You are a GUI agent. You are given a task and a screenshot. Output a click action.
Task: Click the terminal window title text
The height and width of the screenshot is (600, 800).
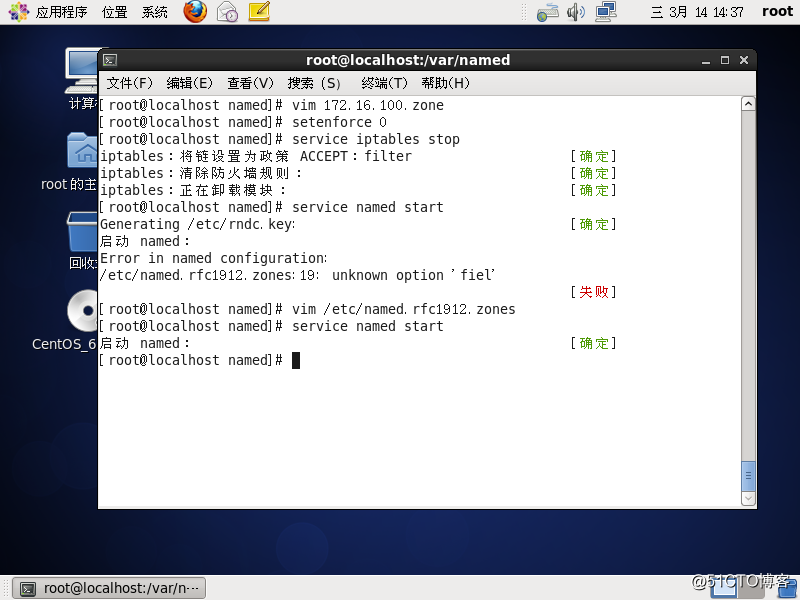pyautogui.click(x=408, y=60)
